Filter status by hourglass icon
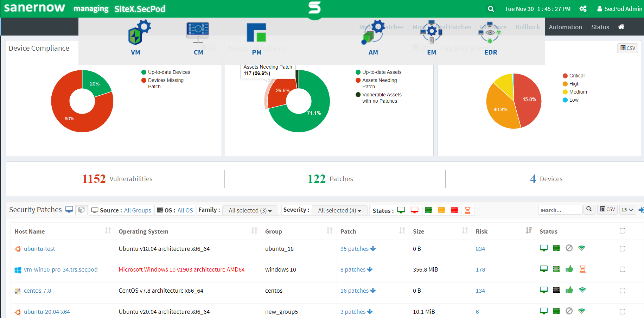This screenshot has height=318, width=644. 467,210
